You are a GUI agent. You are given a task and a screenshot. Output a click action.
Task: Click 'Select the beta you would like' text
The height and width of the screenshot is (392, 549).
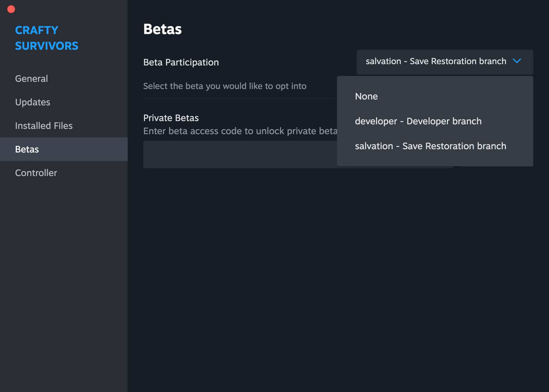225,86
